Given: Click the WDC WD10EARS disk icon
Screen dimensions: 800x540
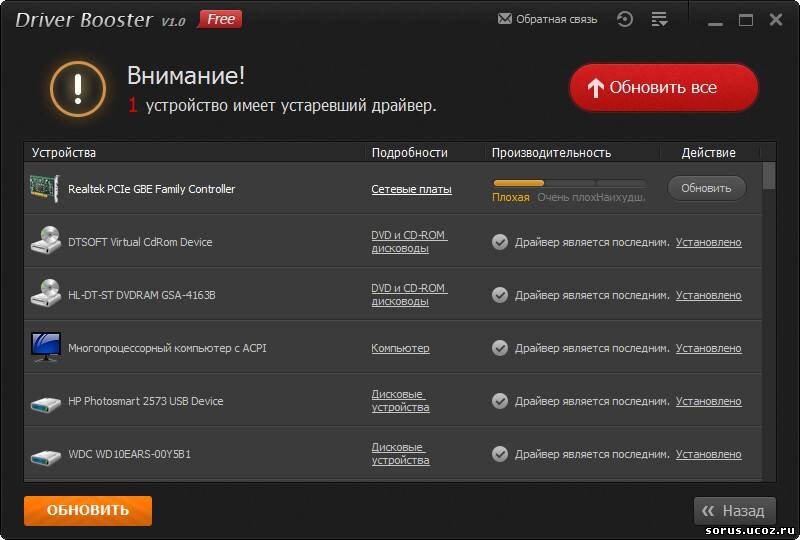Looking at the screenshot, I should pyautogui.click(x=45, y=457).
